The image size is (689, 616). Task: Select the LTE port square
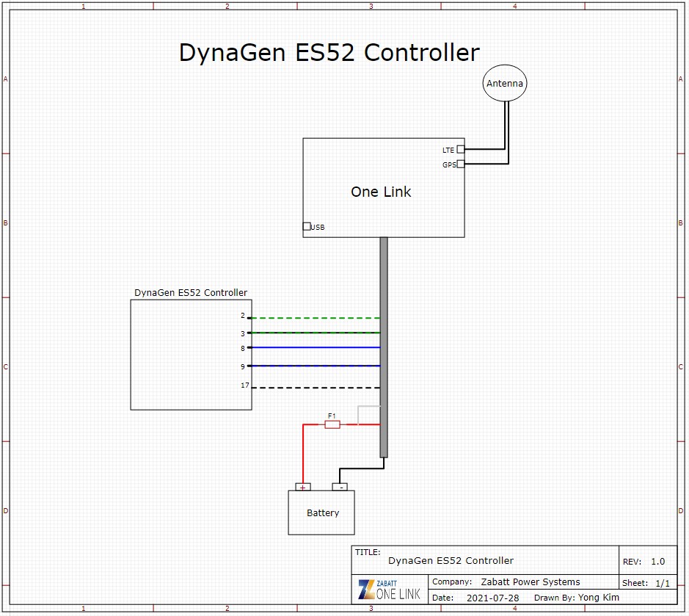click(461, 149)
